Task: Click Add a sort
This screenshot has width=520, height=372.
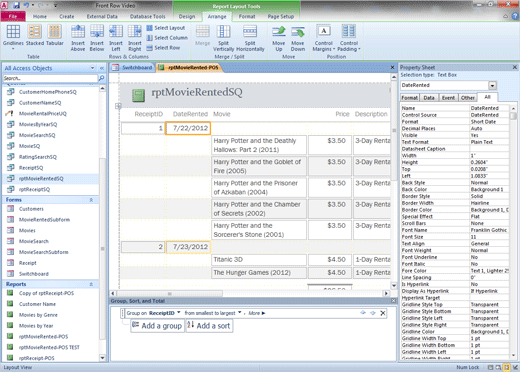Action: (x=209, y=326)
